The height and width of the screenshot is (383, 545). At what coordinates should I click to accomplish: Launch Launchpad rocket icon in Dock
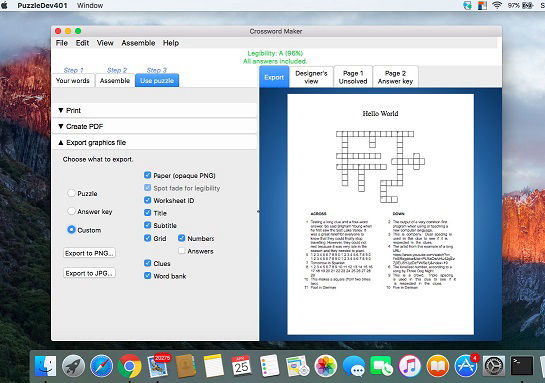coord(73,366)
